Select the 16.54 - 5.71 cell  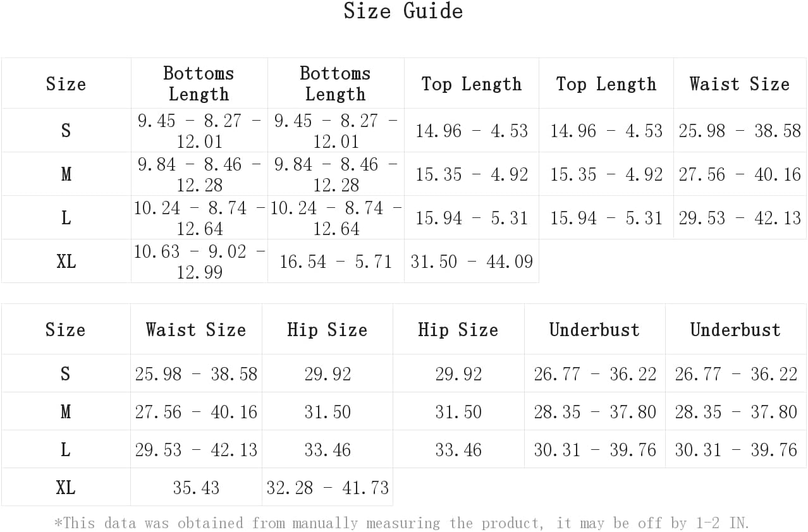[336, 261]
